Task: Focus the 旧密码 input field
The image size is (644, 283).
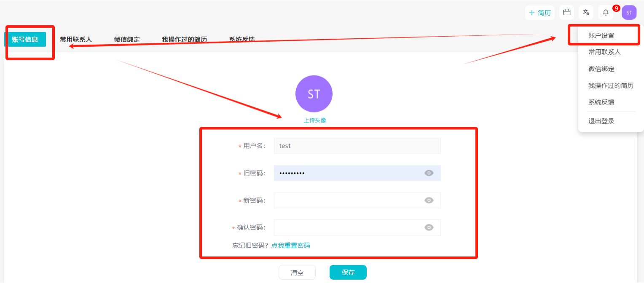Action: point(357,173)
